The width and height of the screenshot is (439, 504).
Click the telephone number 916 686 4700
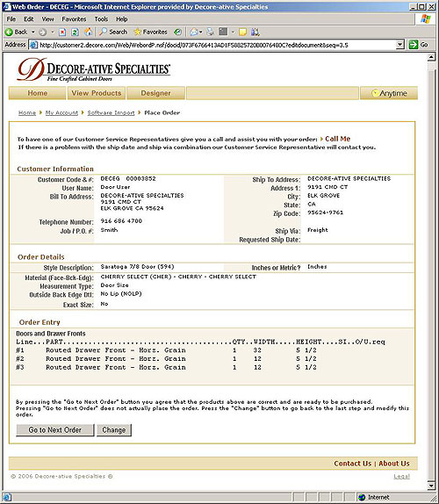coord(121,221)
